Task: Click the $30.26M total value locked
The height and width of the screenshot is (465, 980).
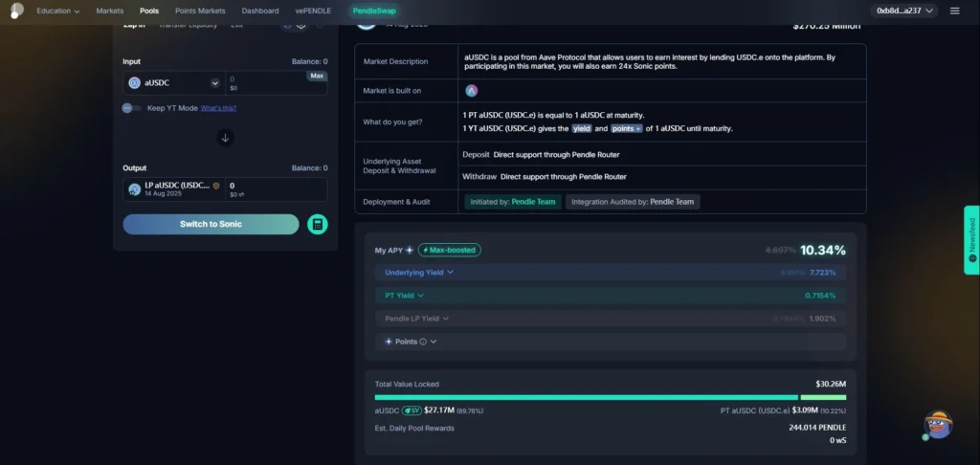Action: tap(831, 384)
